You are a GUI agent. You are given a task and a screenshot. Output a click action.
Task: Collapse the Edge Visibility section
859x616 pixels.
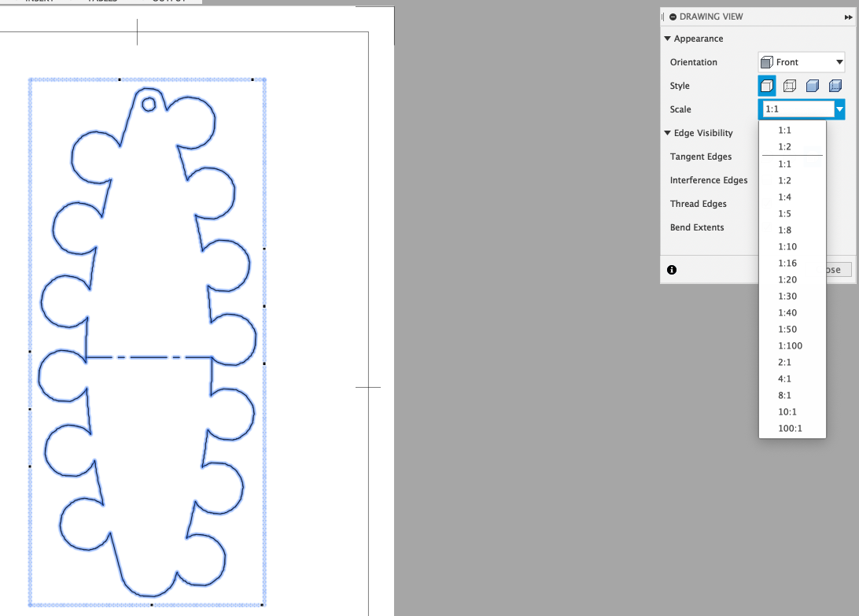667,133
